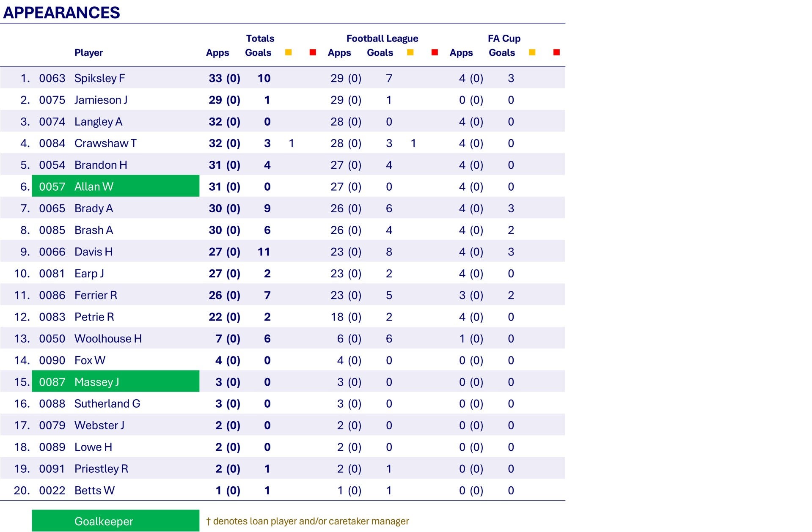Click the Totals group header
Screen dimensions: 812x532
click(x=260, y=38)
